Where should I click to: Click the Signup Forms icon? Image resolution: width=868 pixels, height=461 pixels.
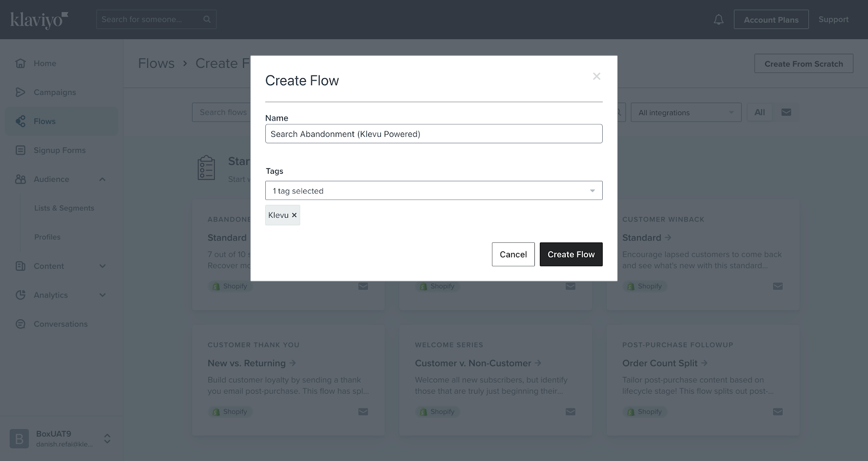21,150
